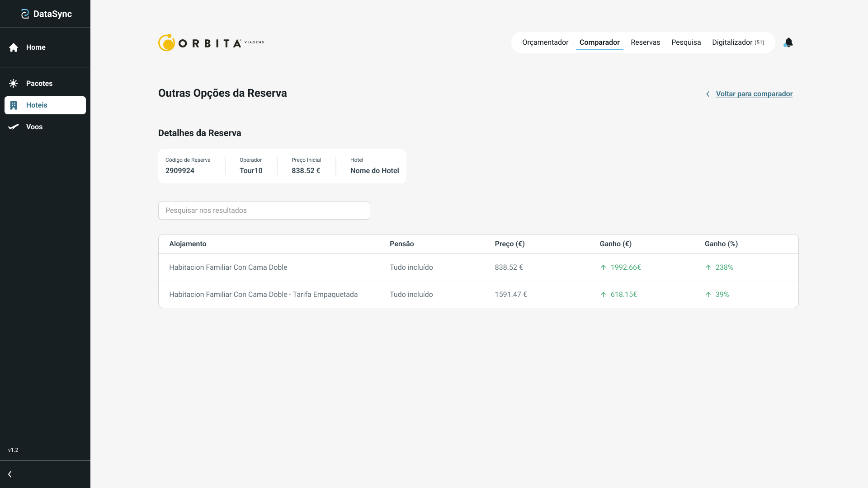Select the Tarifa Empaquetada accommodation row
Image resolution: width=868 pixels, height=488 pixels.
click(263, 295)
